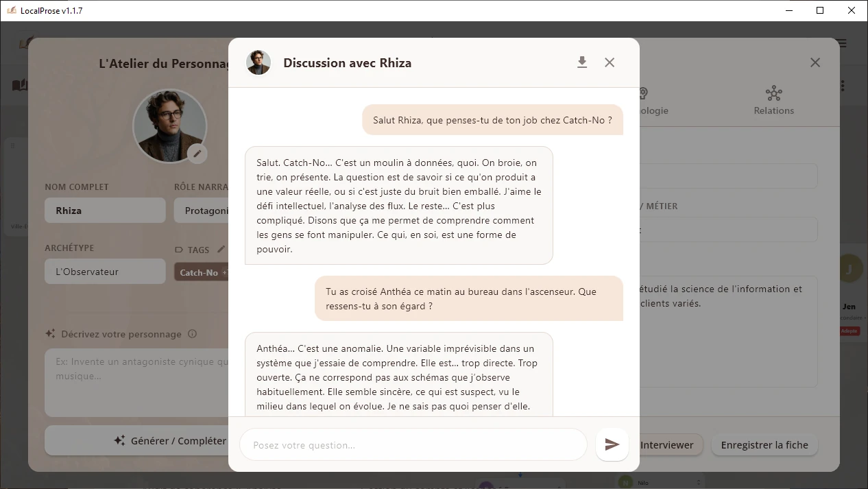Screen dimensions: 868x489
Task: Open the hamburger menu in the top-right corner
Action: 841,43
